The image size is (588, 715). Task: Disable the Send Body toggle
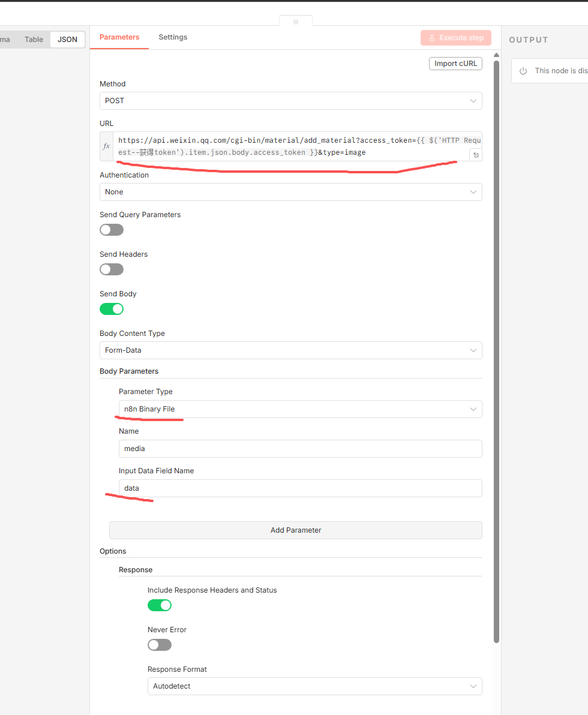coord(112,309)
